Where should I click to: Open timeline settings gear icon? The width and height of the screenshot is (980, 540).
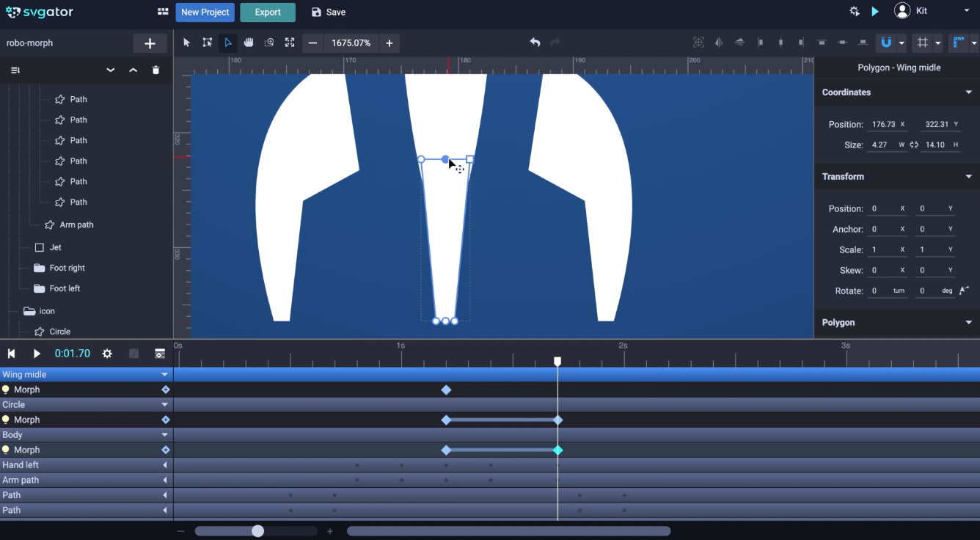(107, 354)
